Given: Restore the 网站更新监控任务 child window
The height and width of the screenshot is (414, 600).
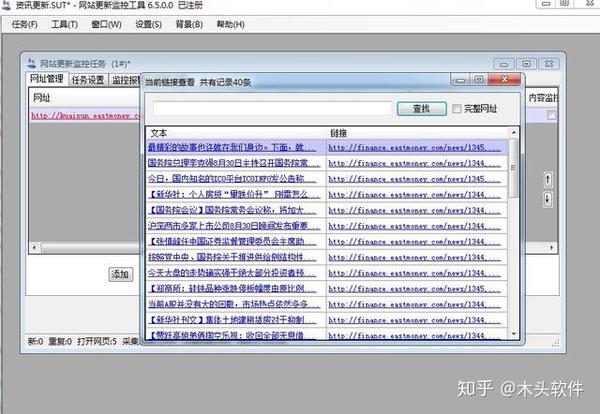Looking at the screenshot, I should pos(527,64).
